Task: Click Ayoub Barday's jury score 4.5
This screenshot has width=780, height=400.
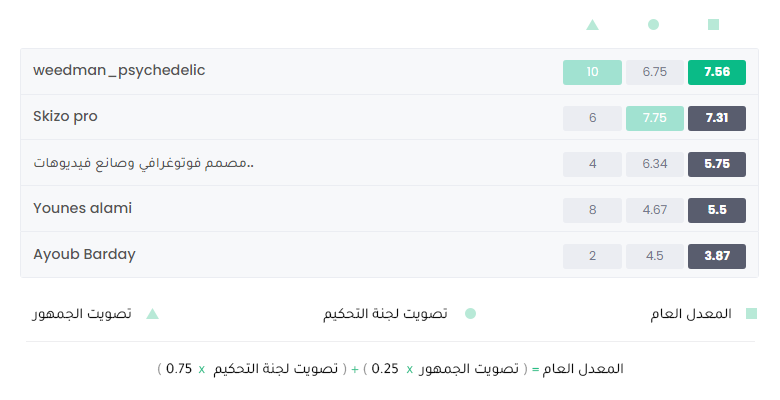Action: coord(655,256)
